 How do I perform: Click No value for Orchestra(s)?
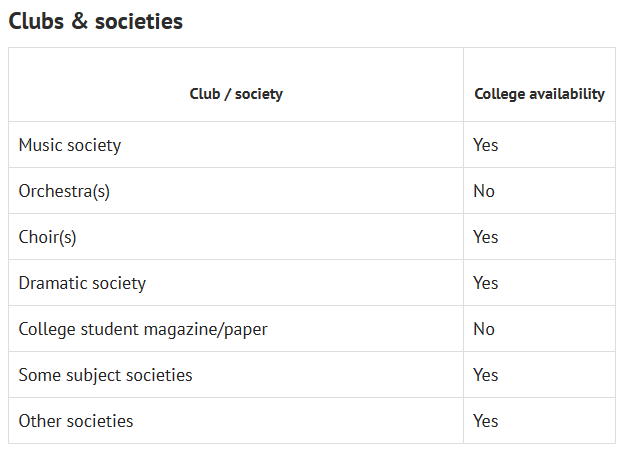coord(484,191)
